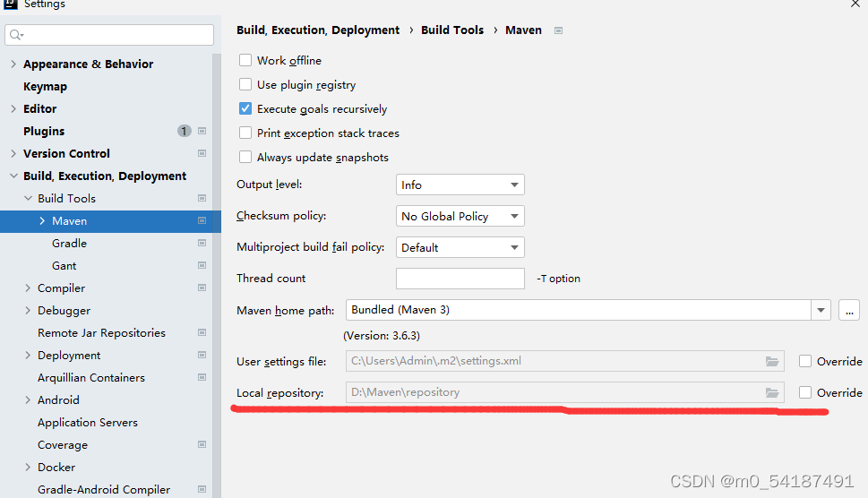Click project-level icon beside Arquillian Containers
The image size is (868, 498).
[x=202, y=377]
